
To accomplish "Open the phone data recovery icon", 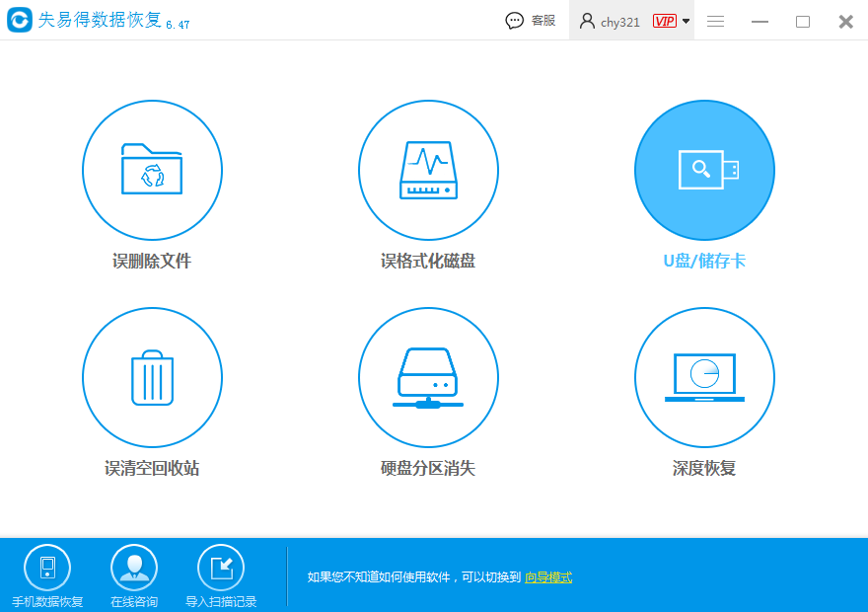I will [x=47, y=568].
